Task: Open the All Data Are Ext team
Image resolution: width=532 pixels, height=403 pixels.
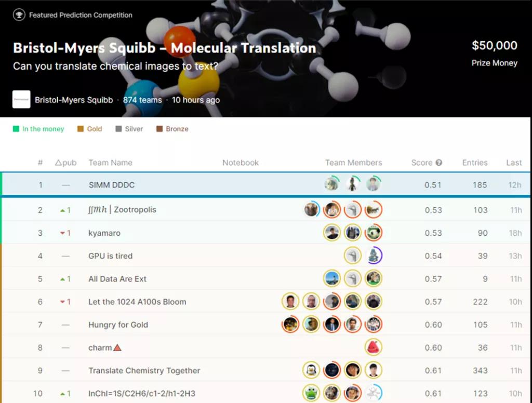Action: coord(117,279)
